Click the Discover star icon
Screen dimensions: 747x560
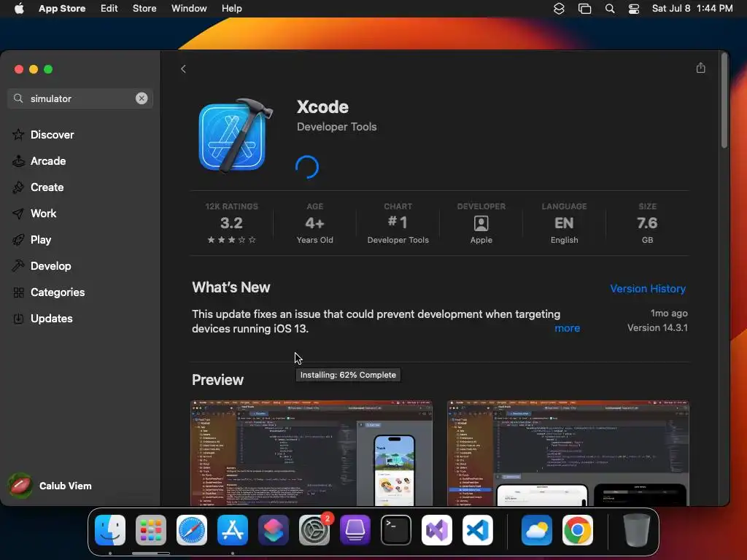[18, 135]
